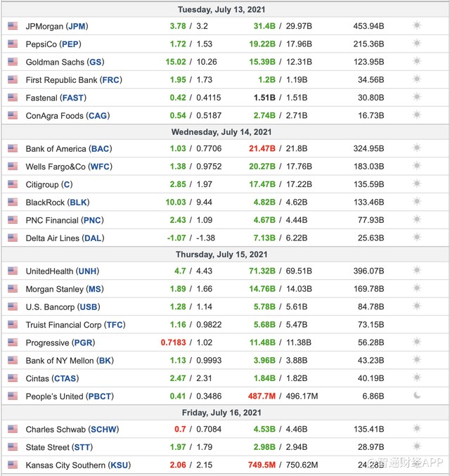Viewport: 450px width, 476px height.
Task: Click the FAST ticker symbol link
Action: [x=74, y=98]
